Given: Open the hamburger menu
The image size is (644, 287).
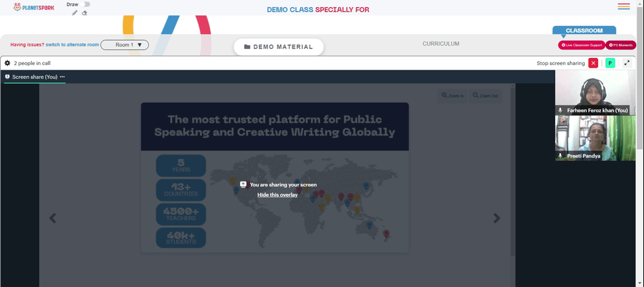Looking at the screenshot, I should point(623,6).
